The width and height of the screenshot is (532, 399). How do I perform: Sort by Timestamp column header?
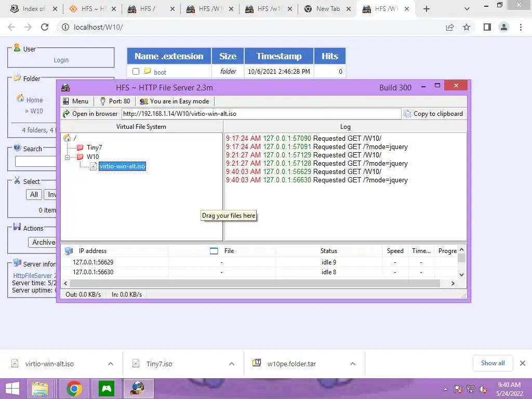click(278, 56)
